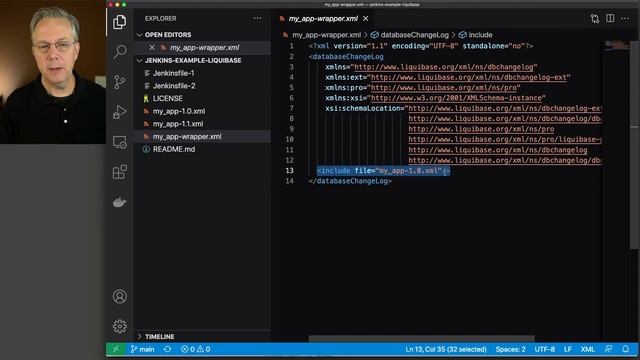Open the XMLSchema-instance URL on line 6

point(456,98)
